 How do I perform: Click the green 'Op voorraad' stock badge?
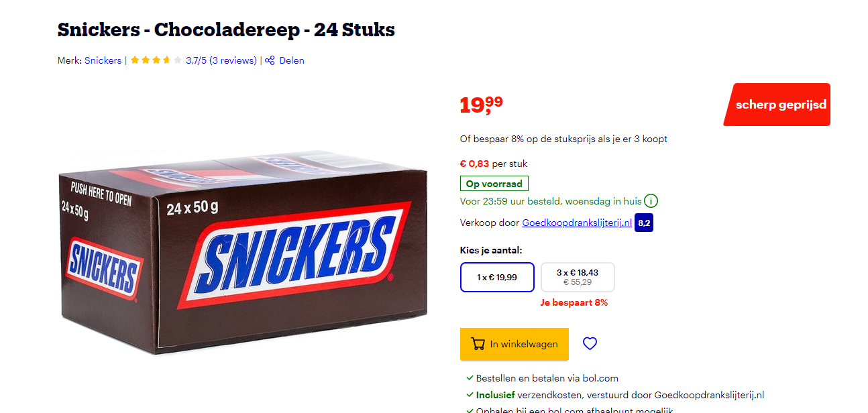494,184
